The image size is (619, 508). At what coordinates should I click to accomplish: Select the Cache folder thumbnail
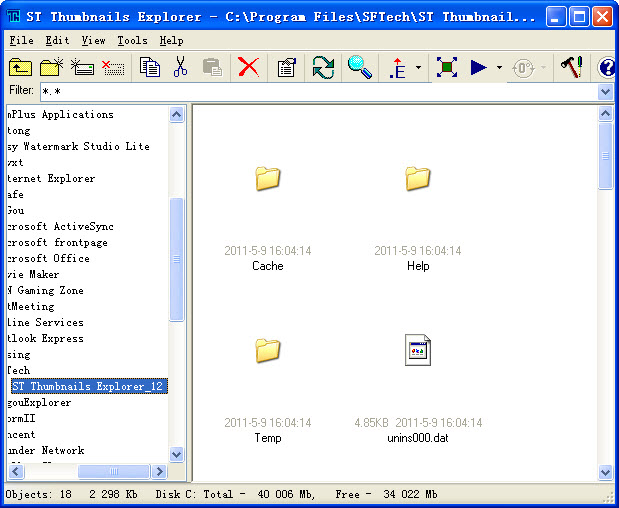267,180
